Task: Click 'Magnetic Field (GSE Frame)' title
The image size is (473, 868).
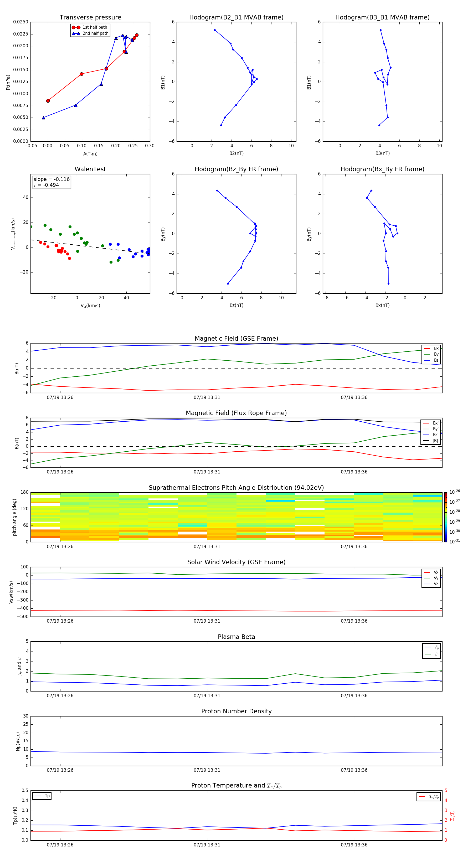Action: 236,339
